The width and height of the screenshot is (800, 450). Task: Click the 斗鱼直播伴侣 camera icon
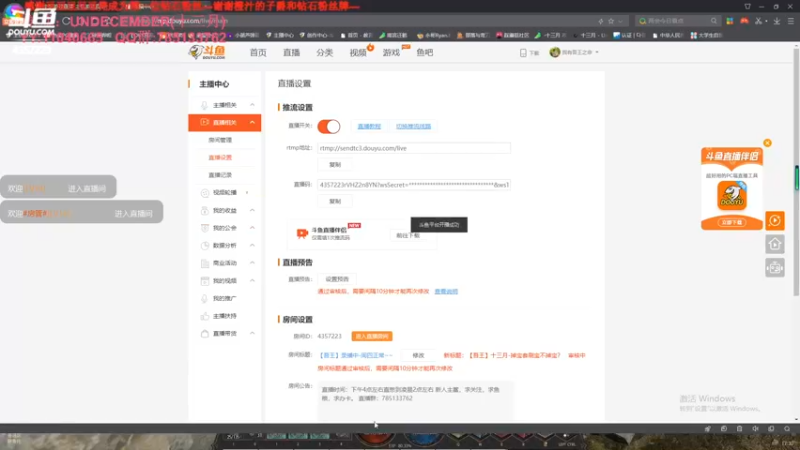302,233
